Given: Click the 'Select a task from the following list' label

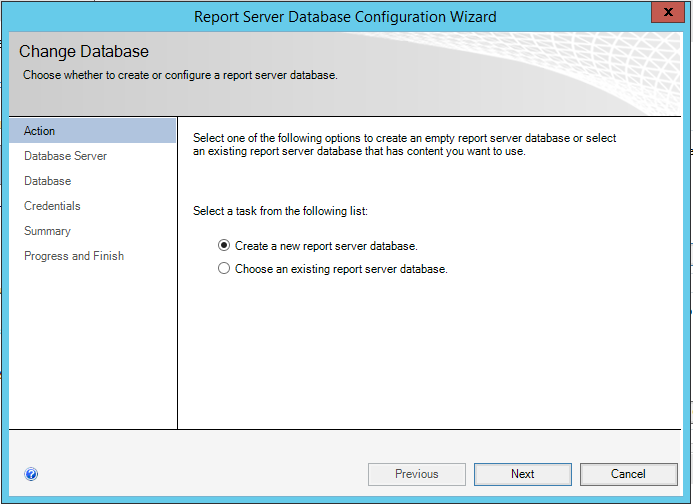Looking at the screenshot, I should pyautogui.click(x=280, y=212).
